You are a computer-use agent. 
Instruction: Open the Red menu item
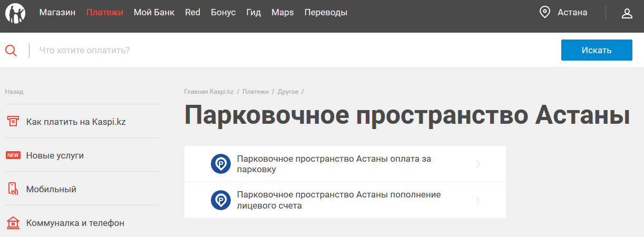[x=192, y=12]
